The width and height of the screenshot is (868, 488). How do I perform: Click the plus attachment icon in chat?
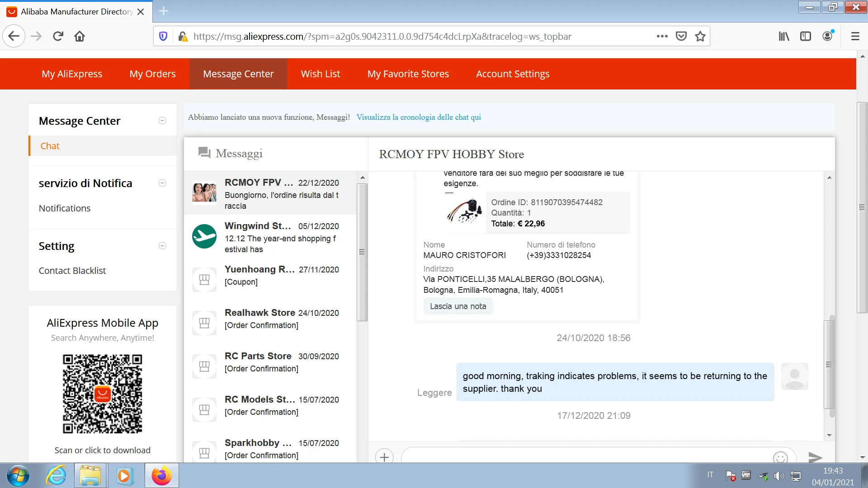(x=384, y=457)
